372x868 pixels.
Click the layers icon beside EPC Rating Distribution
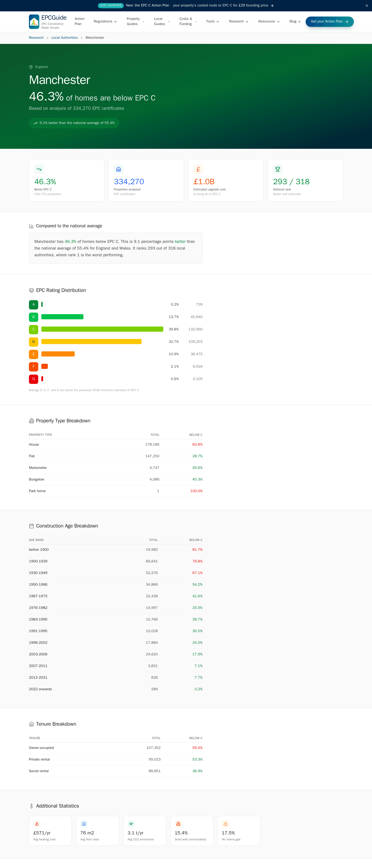[31, 290]
